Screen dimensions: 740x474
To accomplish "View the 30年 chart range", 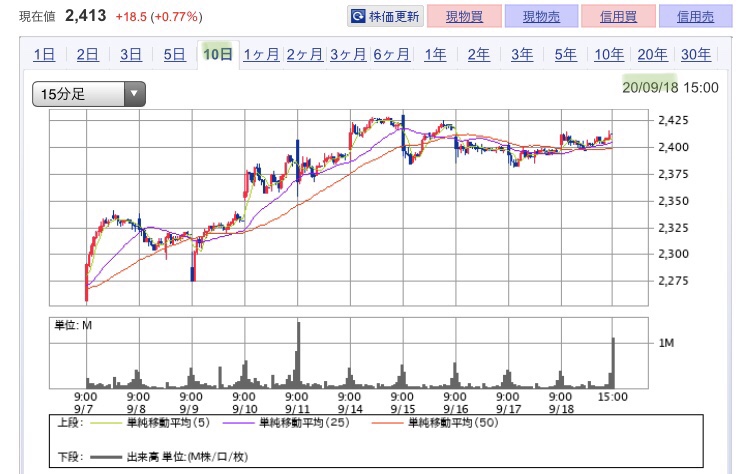I will tap(696, 54).
